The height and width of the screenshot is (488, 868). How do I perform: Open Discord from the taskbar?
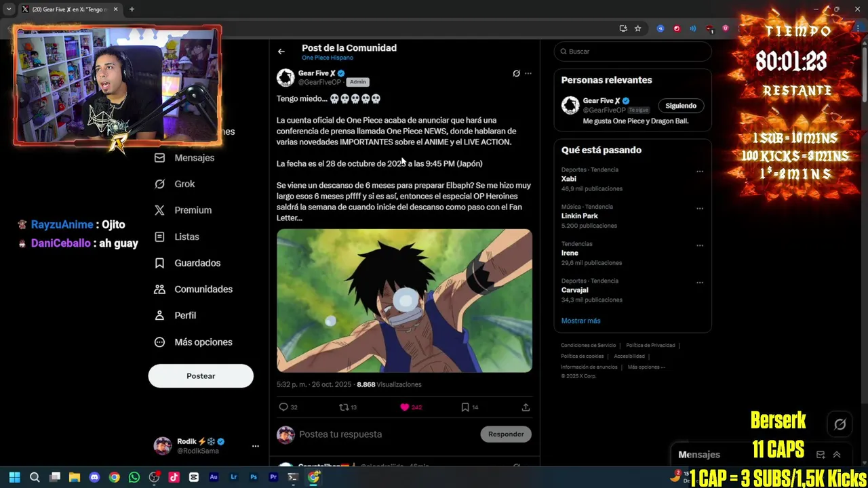pos(94,477)
